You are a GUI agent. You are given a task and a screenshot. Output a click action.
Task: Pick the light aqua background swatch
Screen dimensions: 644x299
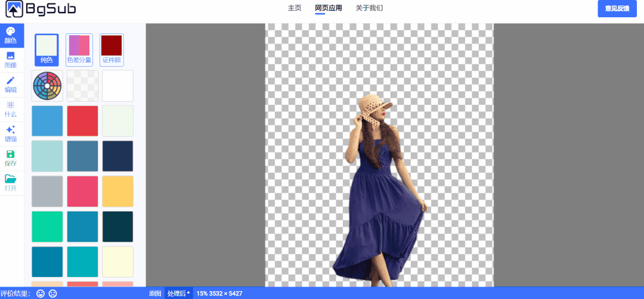click(47, 156)
